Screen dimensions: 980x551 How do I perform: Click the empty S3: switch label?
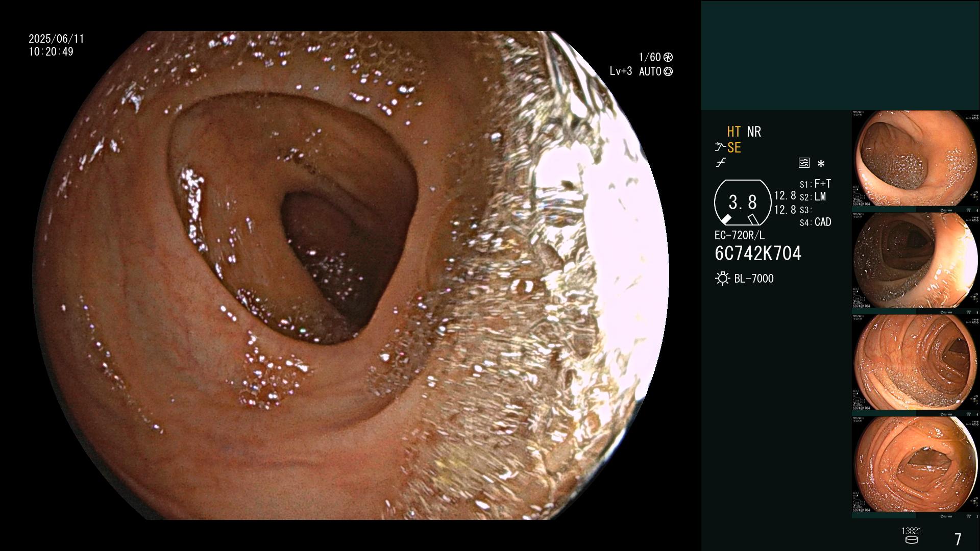coord(805,210)
